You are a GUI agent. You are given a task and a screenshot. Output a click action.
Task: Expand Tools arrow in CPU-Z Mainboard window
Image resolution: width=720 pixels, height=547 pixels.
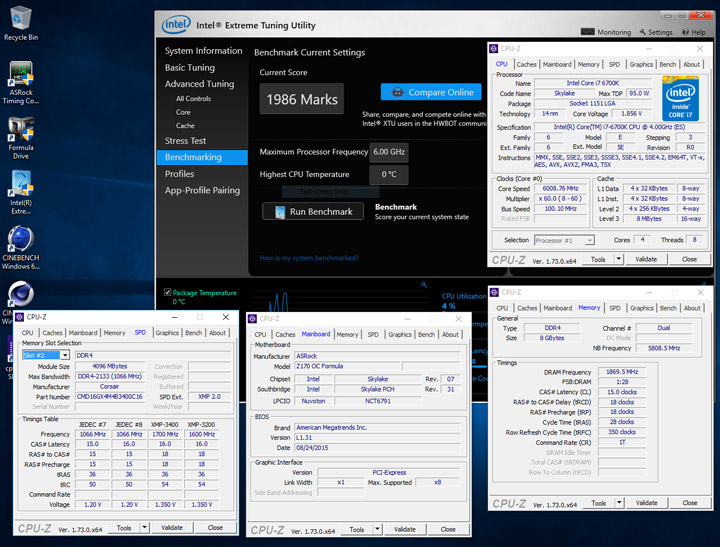[377, 529]
